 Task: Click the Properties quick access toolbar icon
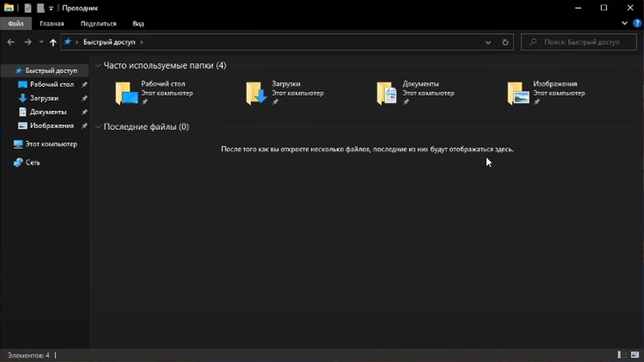coord(28,8)
